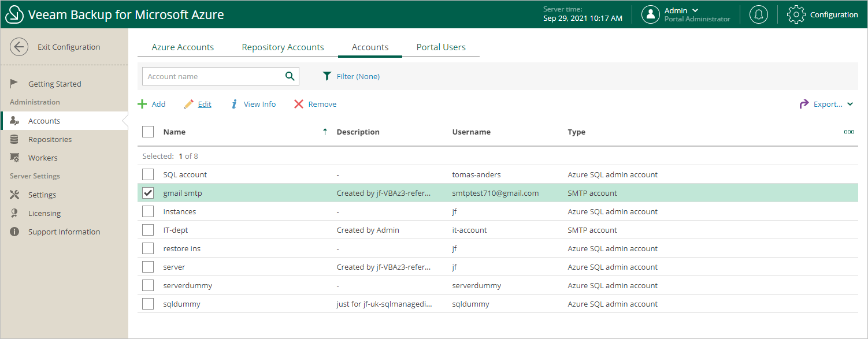This screenshot has height=339, width=868.
Task: Check the instances row checkbox
Action: [148, 211]
